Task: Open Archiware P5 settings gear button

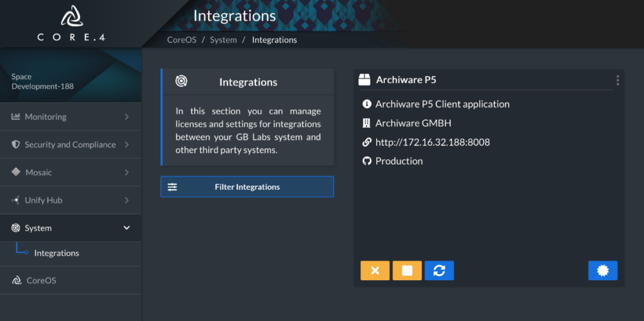Action: [x=602, y=271]
